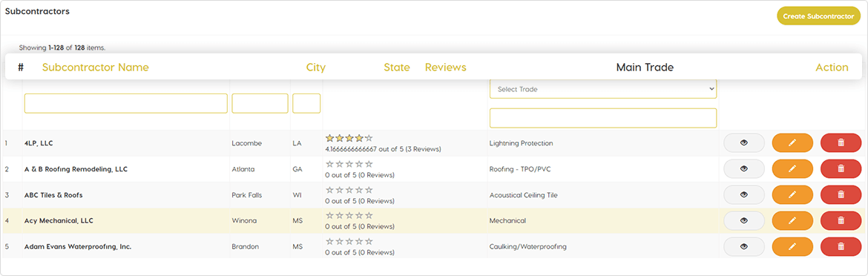
Task: Click the 4.1666666666667 out of 5 review text
Action: [x=383, y=149]
